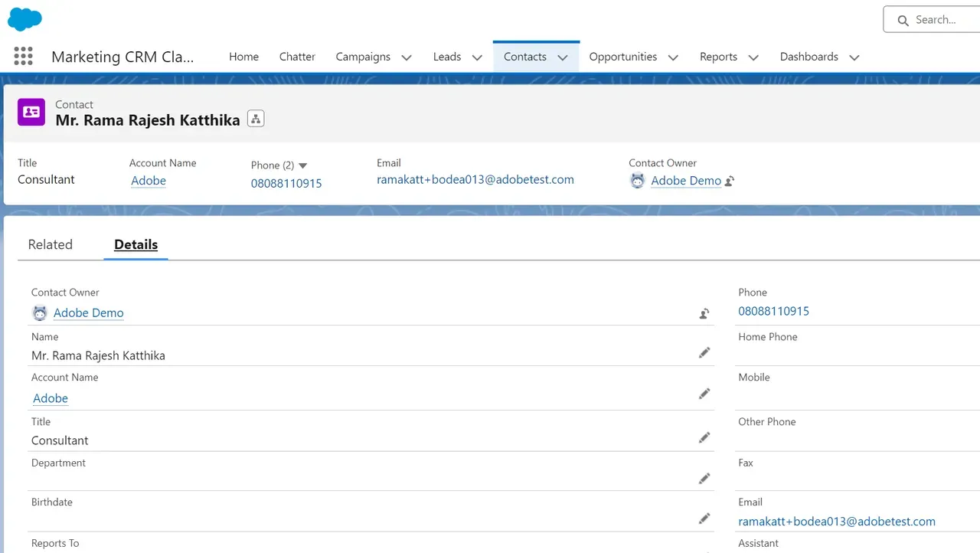Click header email ramakatt+bodea013@adobetest.com
Screen dimensions: 980x553
coord(475,179)
